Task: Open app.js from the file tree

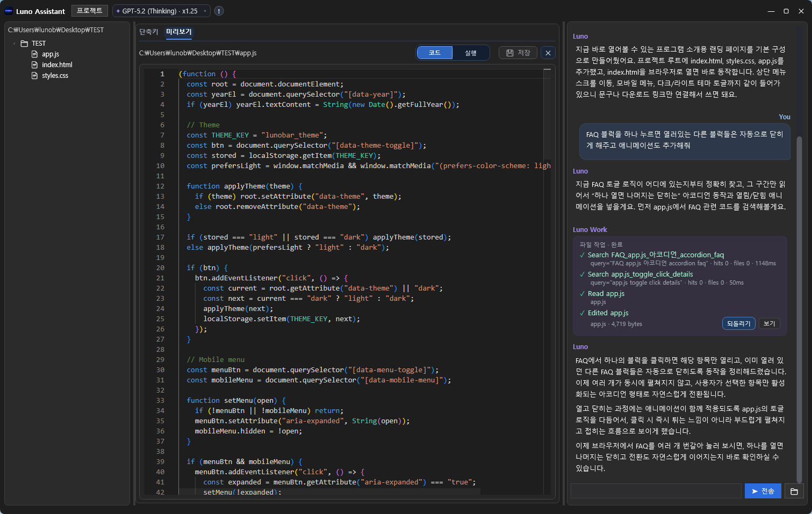Action: pyautogui.click(x=50, y=54)
